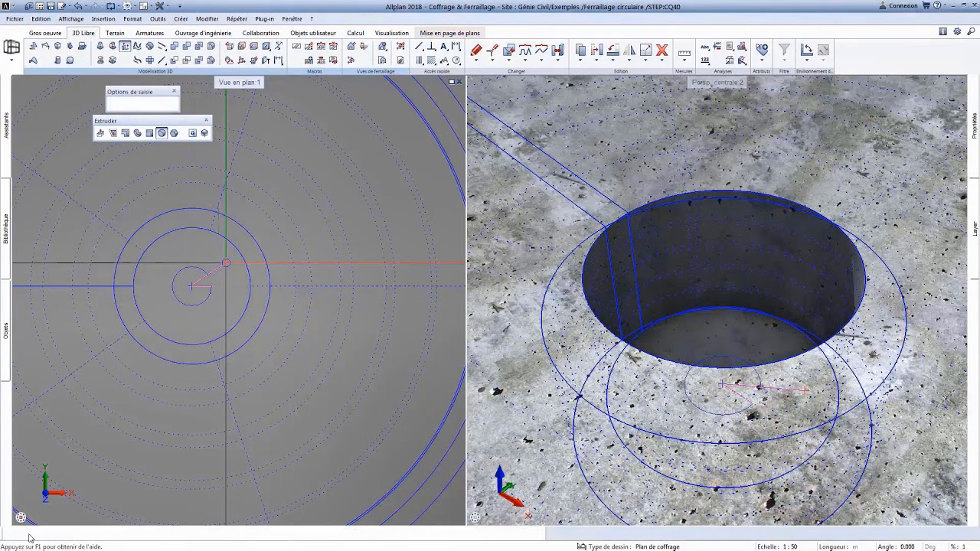Open the Mise en page de plans tab
The image size is (980, 551).
click(449, 33)
